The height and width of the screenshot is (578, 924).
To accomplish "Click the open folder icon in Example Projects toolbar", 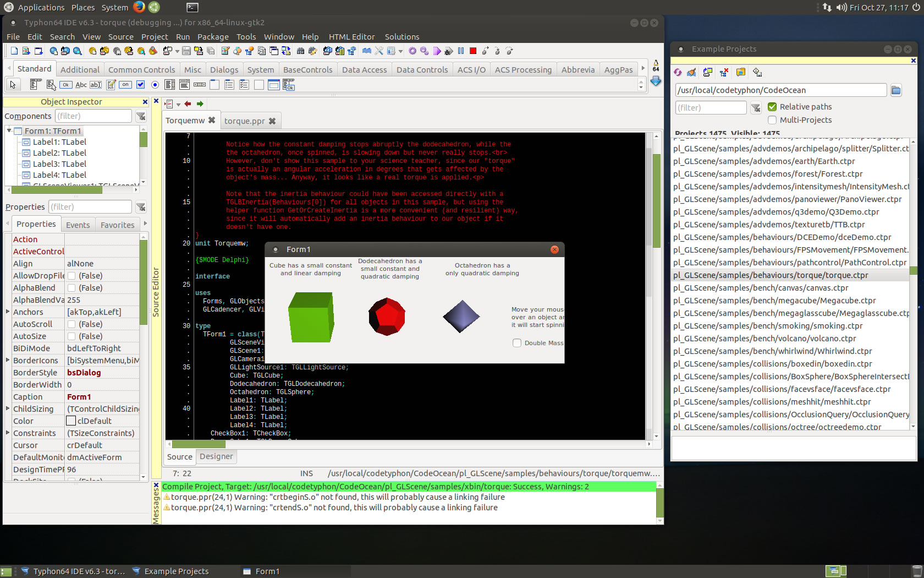I will [x=741, y=72].
